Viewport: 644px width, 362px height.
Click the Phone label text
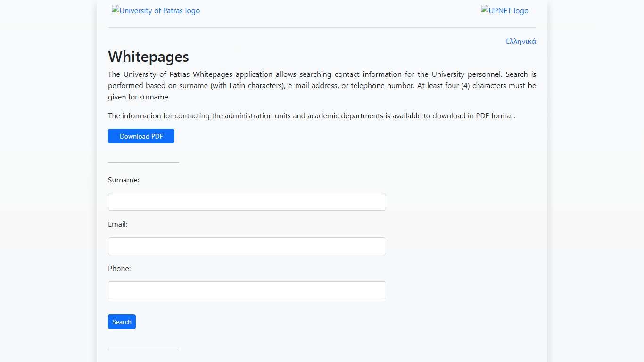click(x=119, y=268)
